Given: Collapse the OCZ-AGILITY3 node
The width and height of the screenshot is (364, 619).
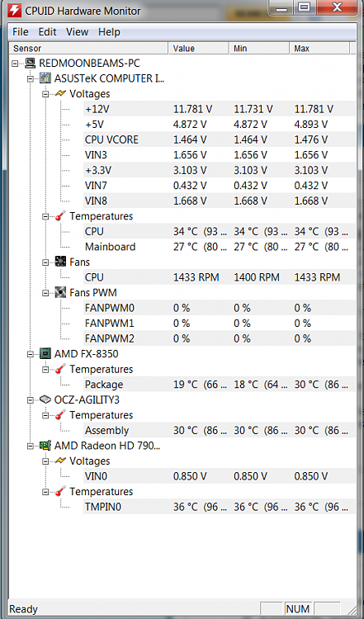Looking at the screenshot, I should (x=30, y=400).
